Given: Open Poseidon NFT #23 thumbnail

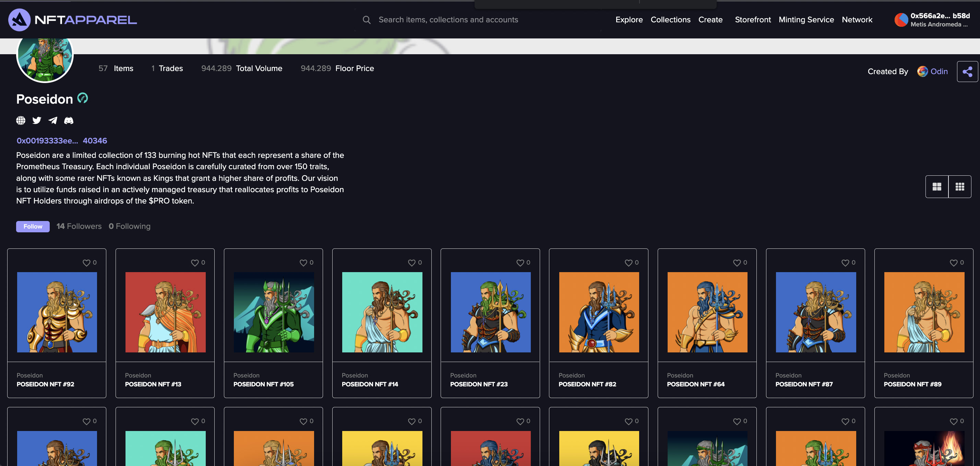Looking at the screenshot, I should pos(491,312).
